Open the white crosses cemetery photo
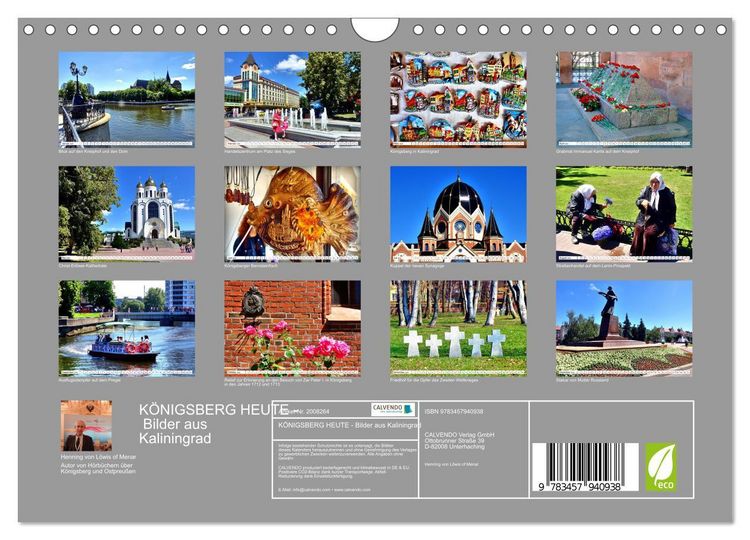This screenshot has height=540, width=750. click(x=458, y=328)
